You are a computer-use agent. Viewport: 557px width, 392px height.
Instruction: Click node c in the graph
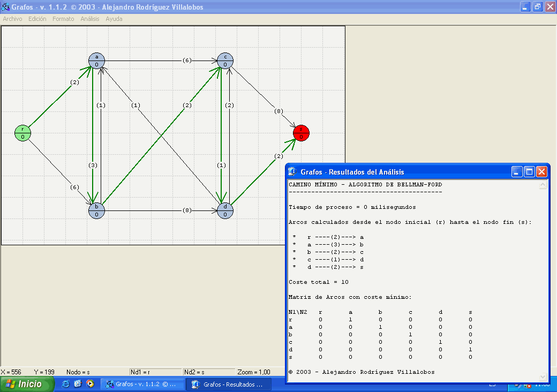click(225, 61)
